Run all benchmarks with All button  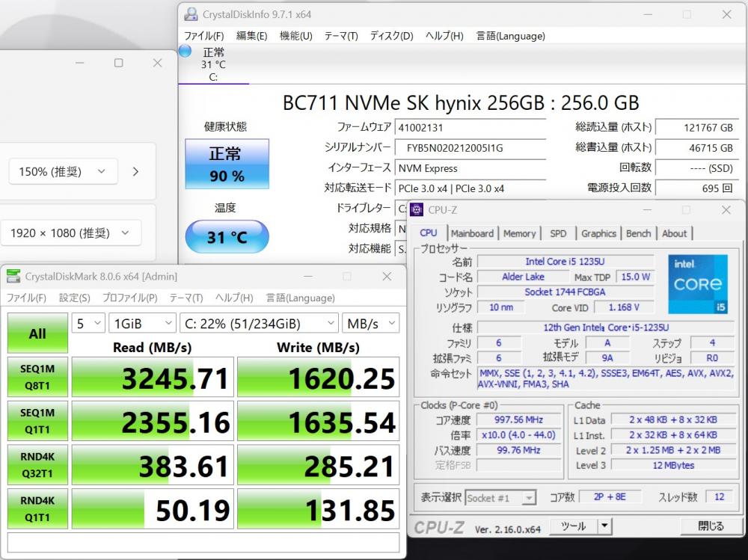(x=37, y=333)
